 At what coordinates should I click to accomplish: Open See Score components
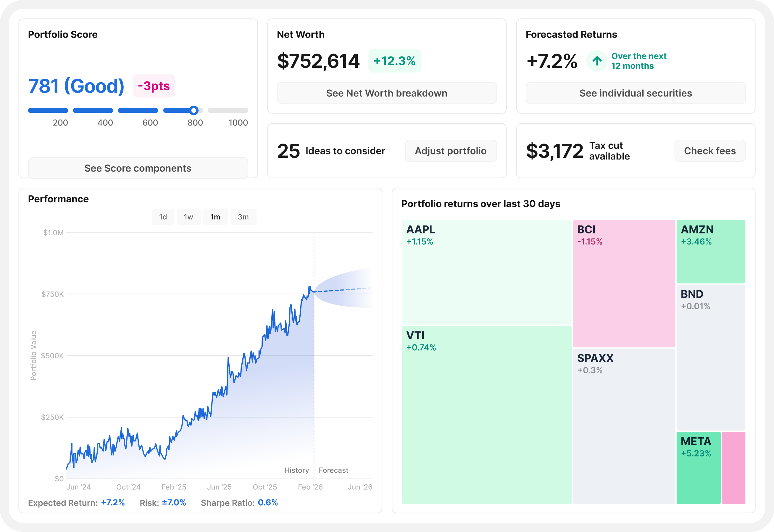(x=138, y=168)
